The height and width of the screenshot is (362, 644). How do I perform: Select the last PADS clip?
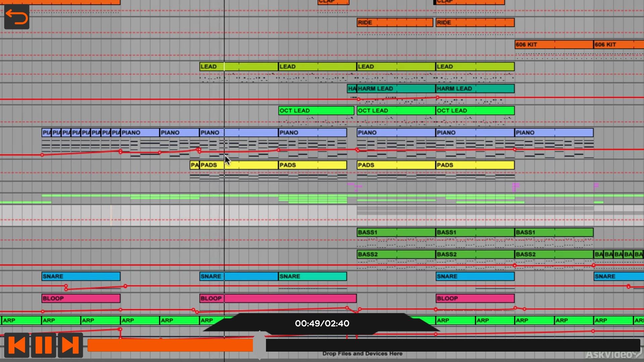click(x=475, y=165)
